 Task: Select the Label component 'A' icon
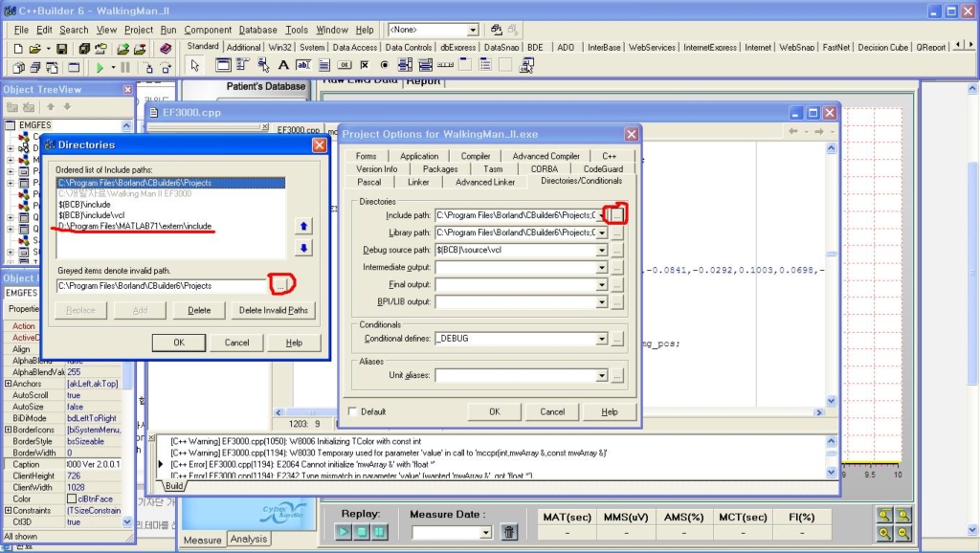(x=283, y=64)
